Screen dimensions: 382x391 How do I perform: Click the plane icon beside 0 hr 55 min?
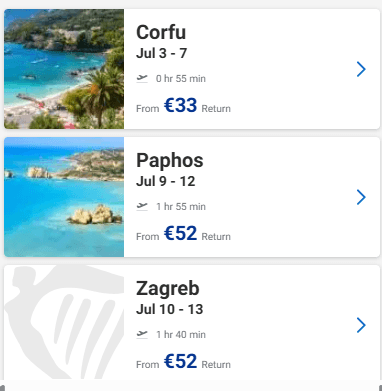point(142,79)
